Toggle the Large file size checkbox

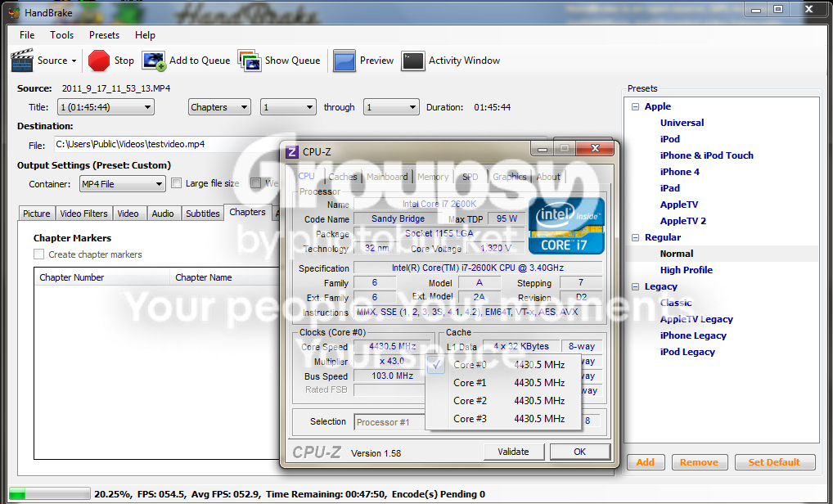click(177, 183)
